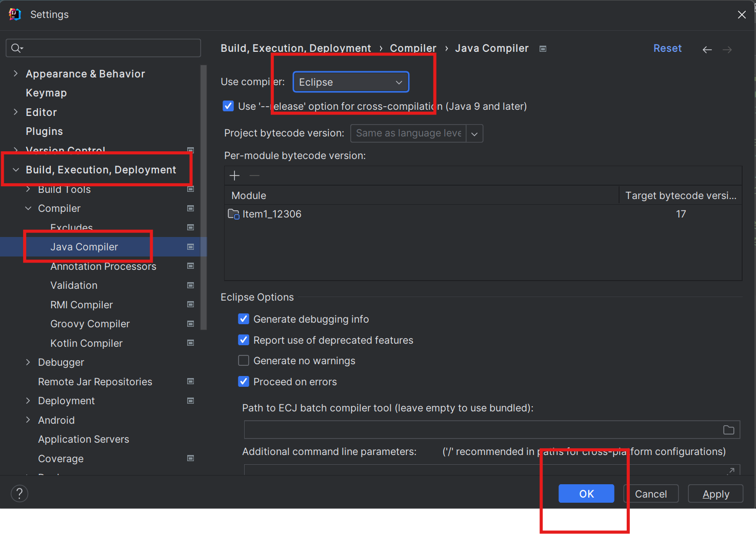Viewport: 756px width, 534px height.
Task: Expand the Editor section
Action: tap(15, 112)
